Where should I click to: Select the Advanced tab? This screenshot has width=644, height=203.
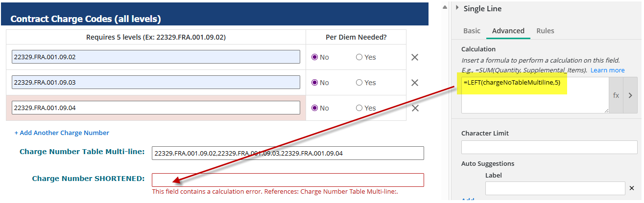click(508, 31)
